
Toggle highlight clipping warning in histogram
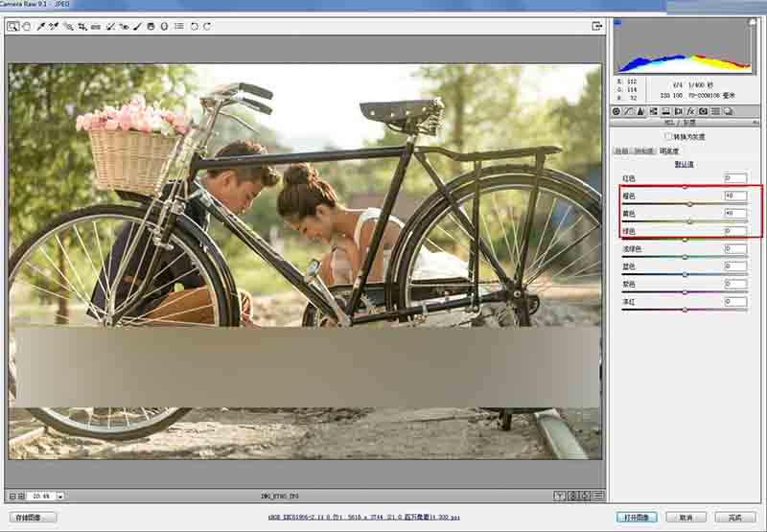753,22
